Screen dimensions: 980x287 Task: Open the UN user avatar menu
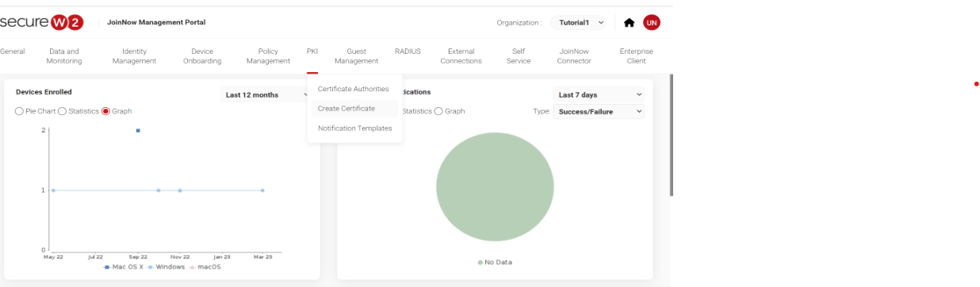[x=651, y=22]
